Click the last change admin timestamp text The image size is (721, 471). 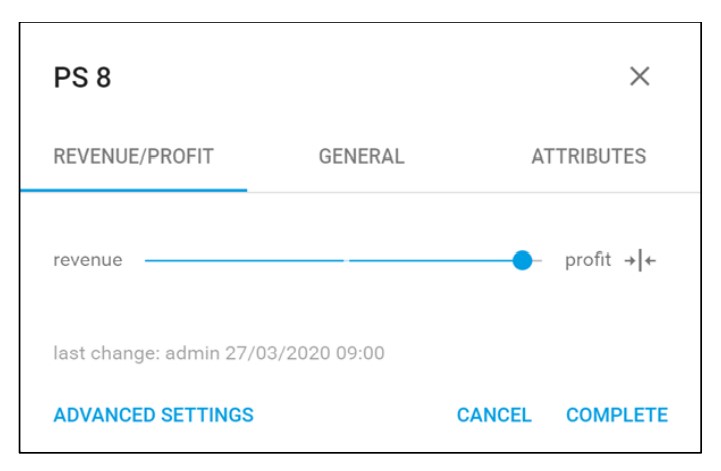pyautogui.click(x=219, y=353)
